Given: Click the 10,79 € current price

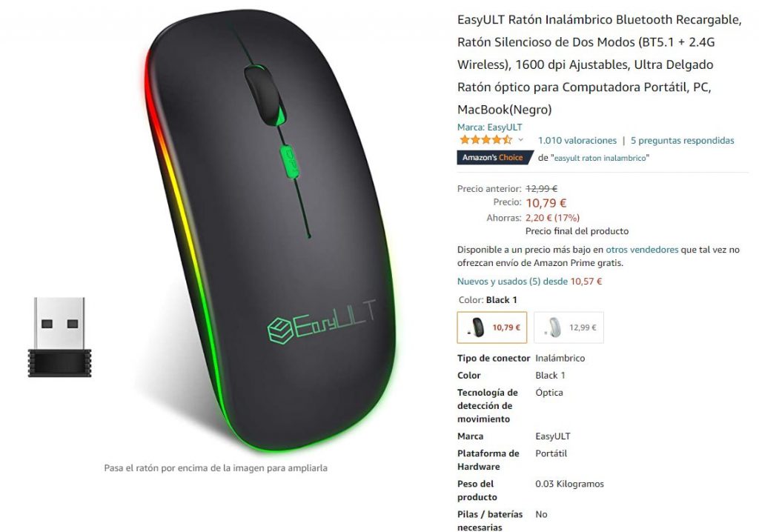Looking at the screenshot, I should [x=546, y=203].
